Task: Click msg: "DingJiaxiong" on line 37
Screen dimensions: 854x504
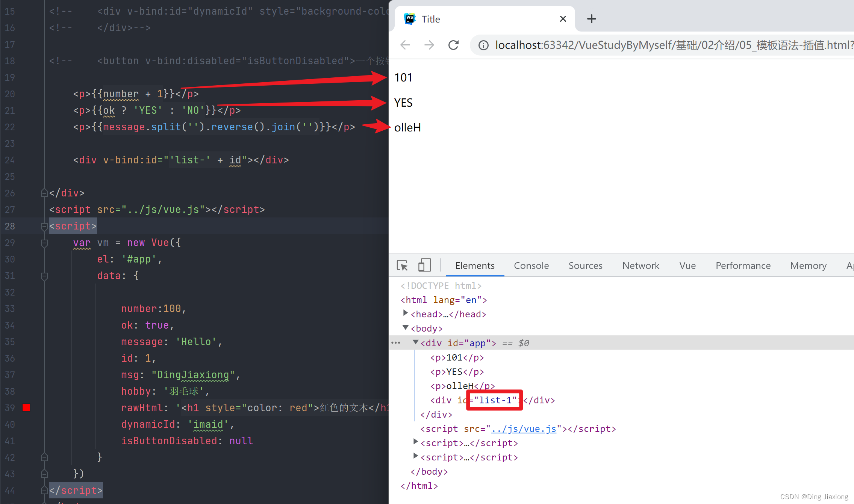Action: (x=181, y=375)
